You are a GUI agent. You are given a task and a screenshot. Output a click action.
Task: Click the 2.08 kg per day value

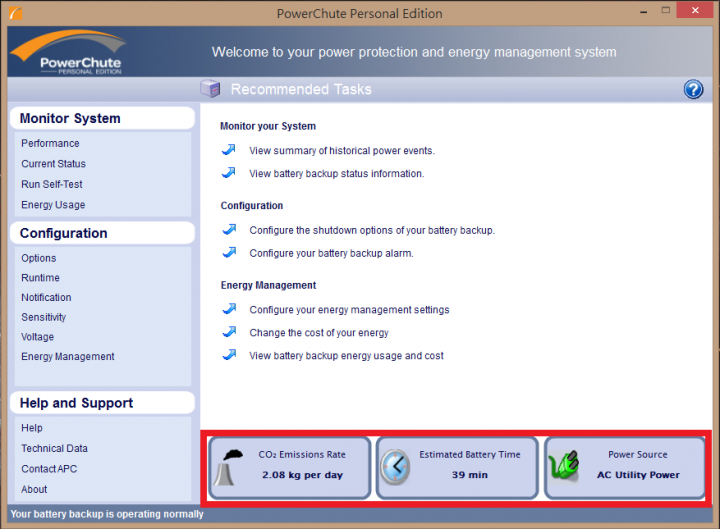302,475
